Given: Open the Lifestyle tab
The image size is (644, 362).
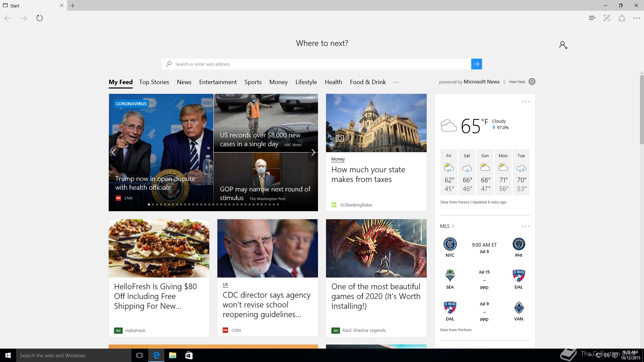Looking at the screenshot, I should pos(306,82).
